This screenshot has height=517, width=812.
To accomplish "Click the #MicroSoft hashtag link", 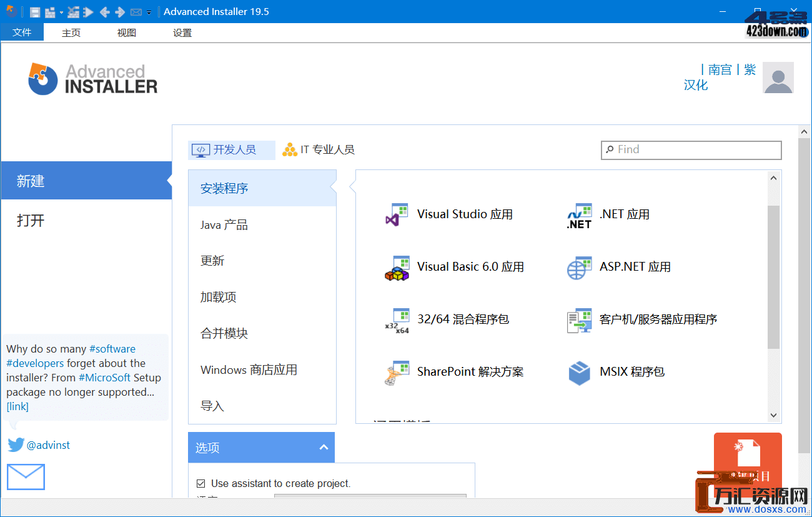I will click(x=105, y=378).
